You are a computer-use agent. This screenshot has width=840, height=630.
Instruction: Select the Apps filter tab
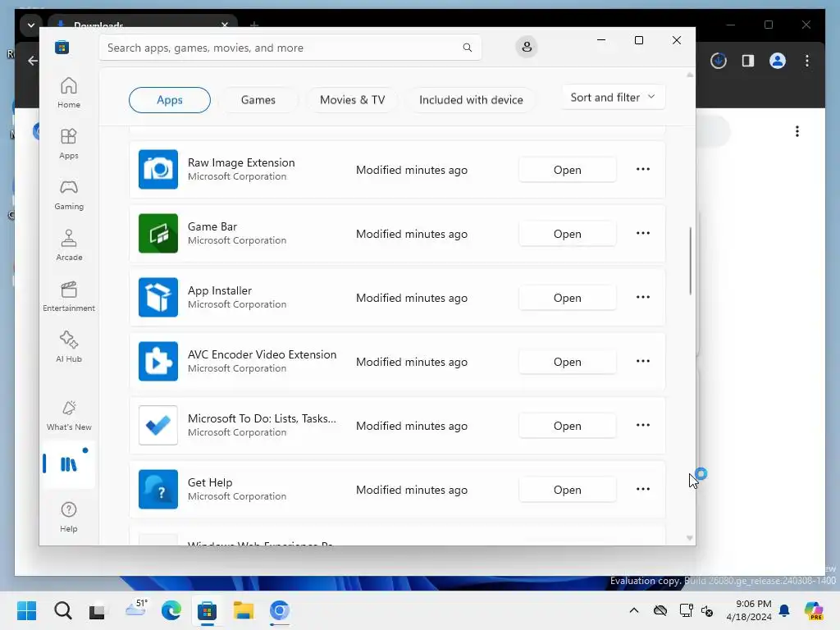[x=169, y=99]
